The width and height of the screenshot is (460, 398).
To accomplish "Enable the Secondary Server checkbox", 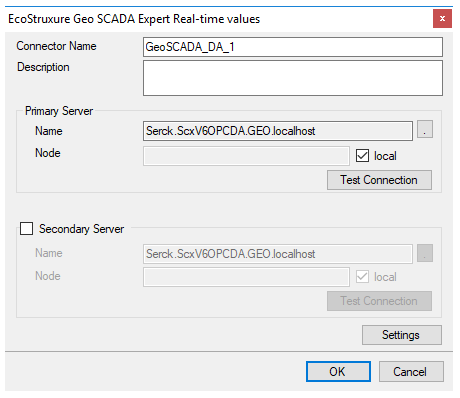I will click(x=27, y=229).
